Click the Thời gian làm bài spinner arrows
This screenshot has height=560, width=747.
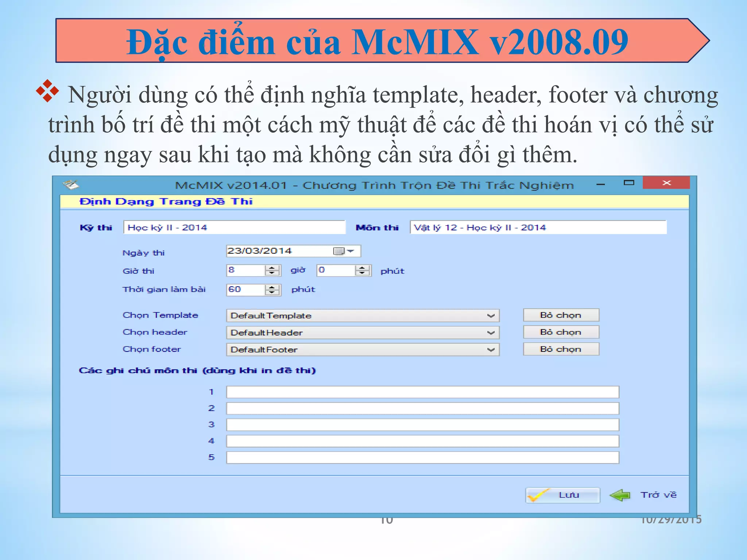pos(272,290)
